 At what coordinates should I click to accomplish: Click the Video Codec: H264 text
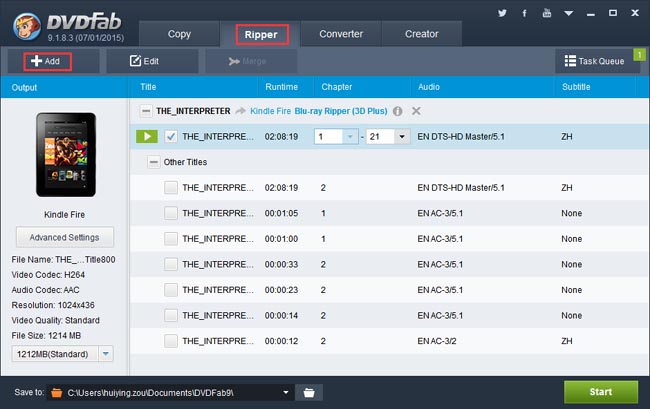click(48, 275)
